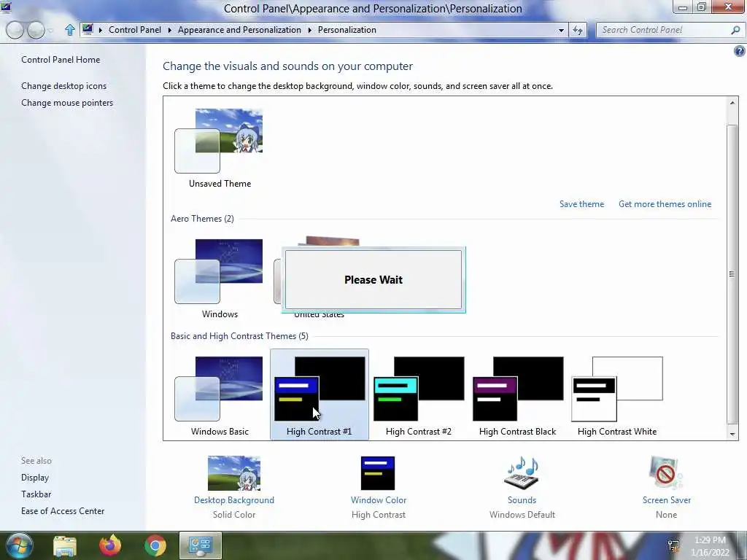Image resolution: width=747 pixels, height=560 pixels.
Task: Open Change mouse pointers link
Action: click(x=67, y=102)
